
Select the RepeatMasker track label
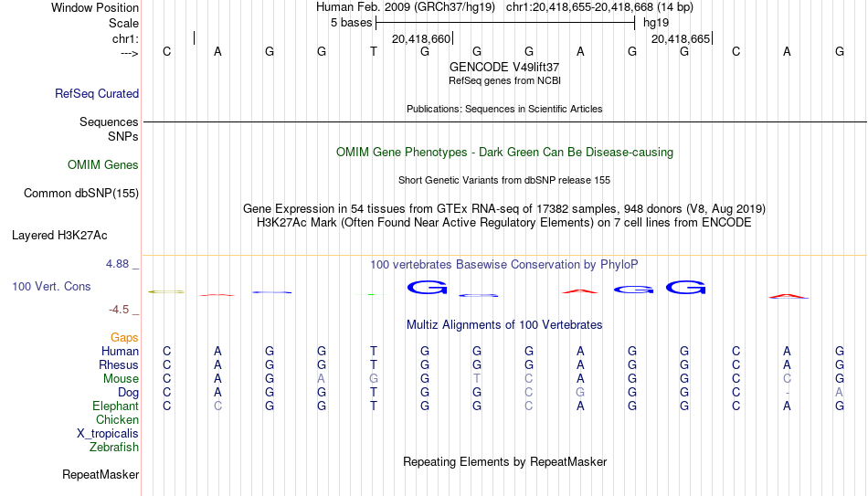pyautogui.click(x=101, y=474)
